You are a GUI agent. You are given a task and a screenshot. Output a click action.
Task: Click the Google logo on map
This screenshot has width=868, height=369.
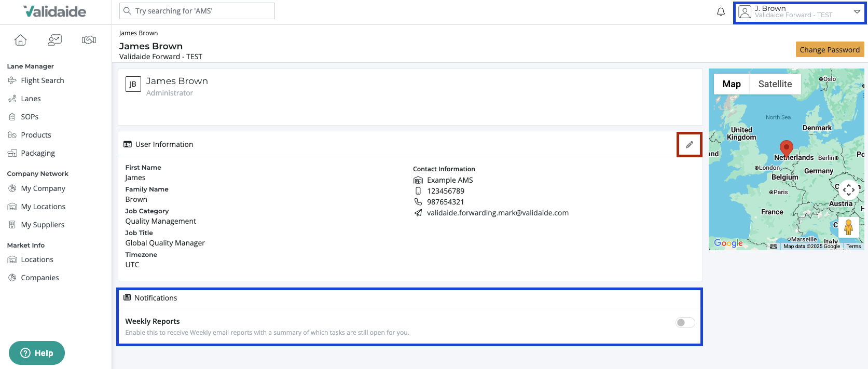(x=728, y=243)
